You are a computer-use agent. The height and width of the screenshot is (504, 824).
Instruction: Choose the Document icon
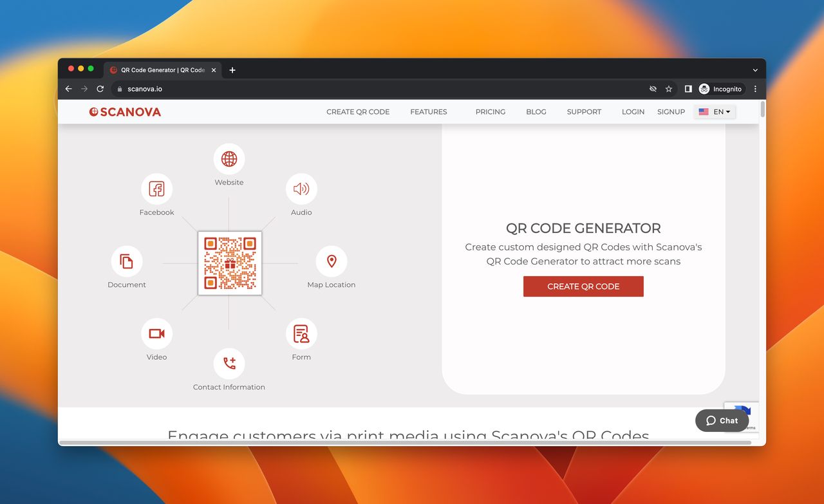click(127, 261)
